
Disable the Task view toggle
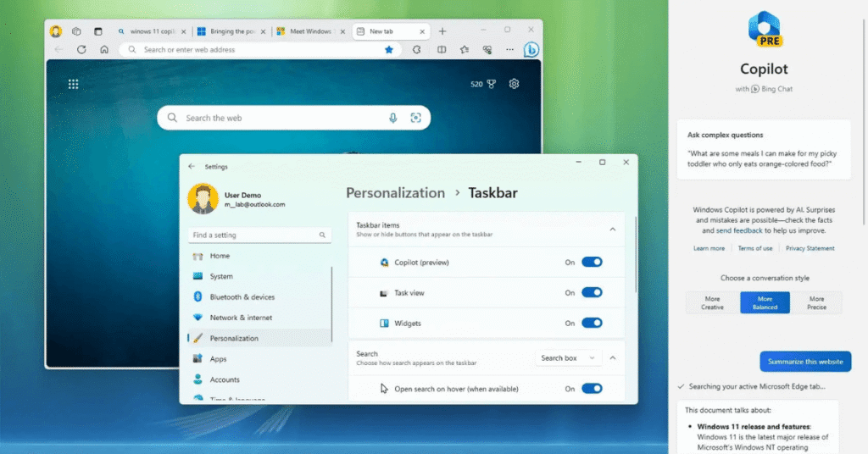click(x=592, y=293)
